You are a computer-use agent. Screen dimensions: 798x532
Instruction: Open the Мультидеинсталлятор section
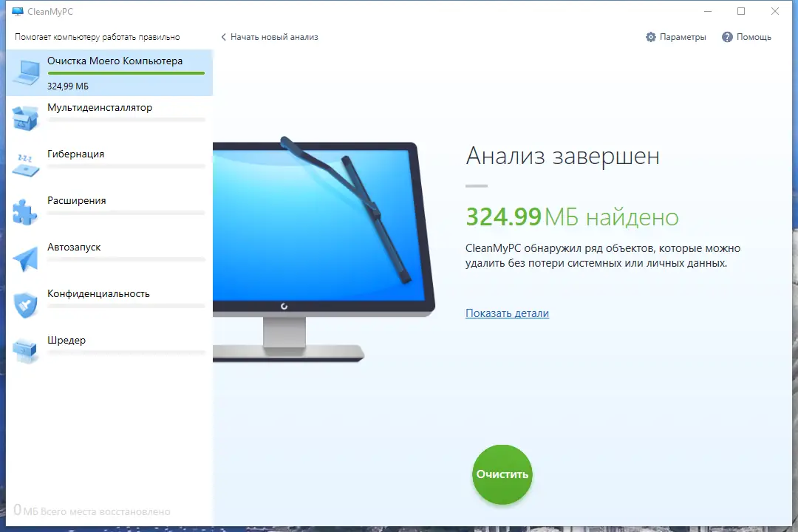(x=109, y=119)
